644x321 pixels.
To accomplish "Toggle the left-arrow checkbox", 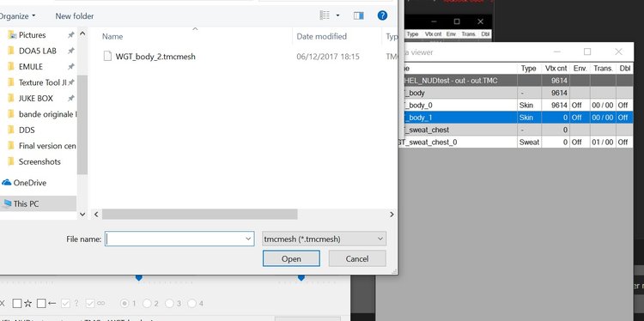I will 41,304.
